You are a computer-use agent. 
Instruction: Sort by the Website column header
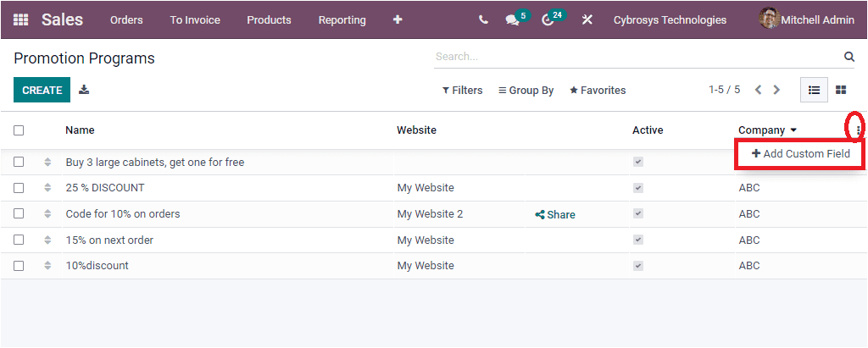416,130
